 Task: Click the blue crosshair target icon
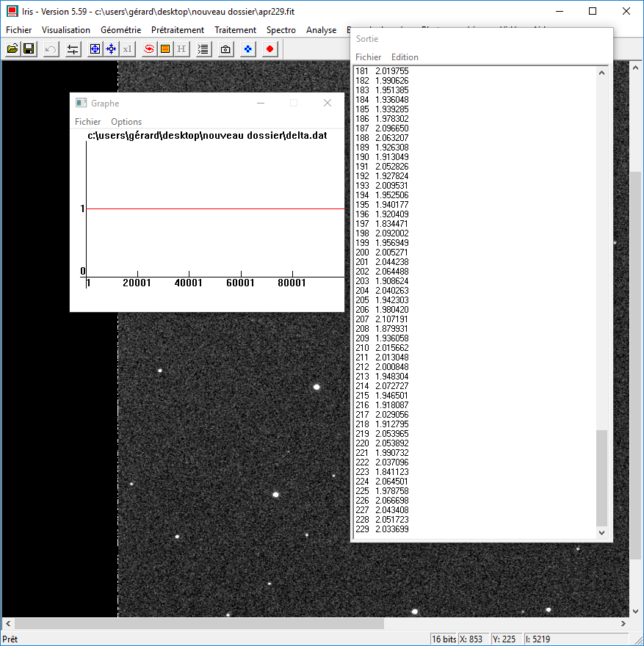(95, 49)
